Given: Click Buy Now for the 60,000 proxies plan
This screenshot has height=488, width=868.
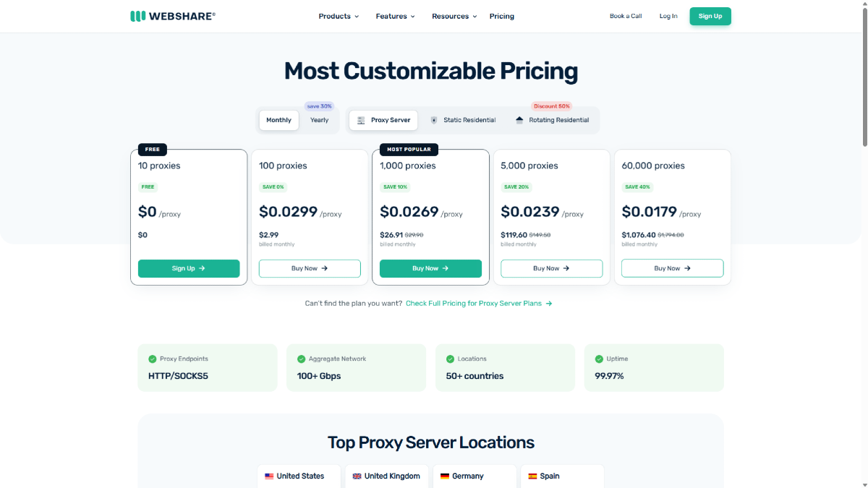Looking at the screenshot, I should (x=673, y=268).
